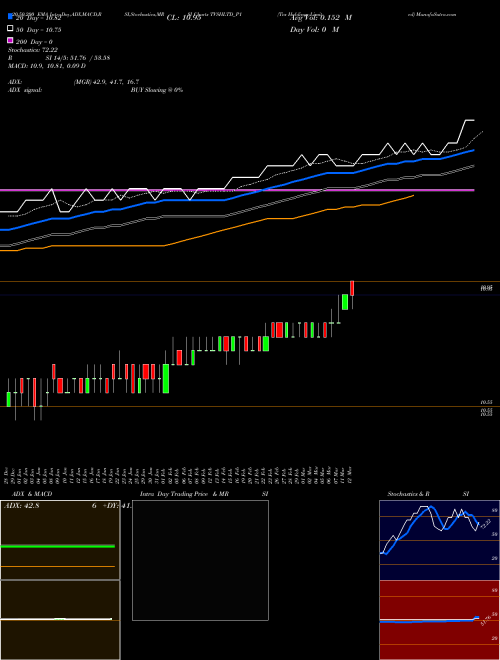Click the 'ADX signal:' label

[25, 90]
